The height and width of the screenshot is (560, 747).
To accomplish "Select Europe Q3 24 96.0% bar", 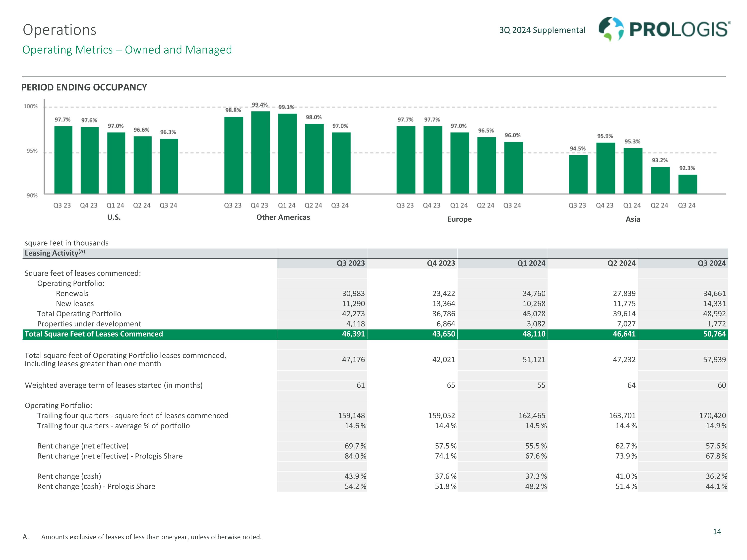I will point(513,168).
